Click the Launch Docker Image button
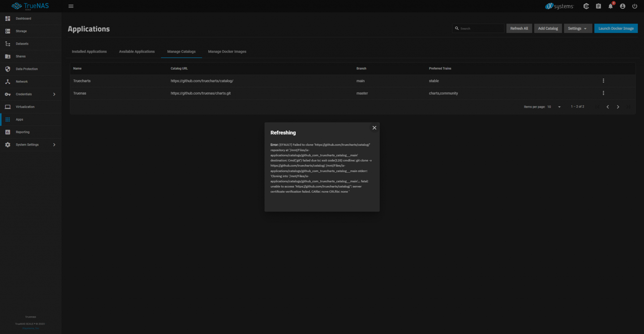The width and height of the screenshot is (644, 334). pyautogui.click(x=616, y=29)
